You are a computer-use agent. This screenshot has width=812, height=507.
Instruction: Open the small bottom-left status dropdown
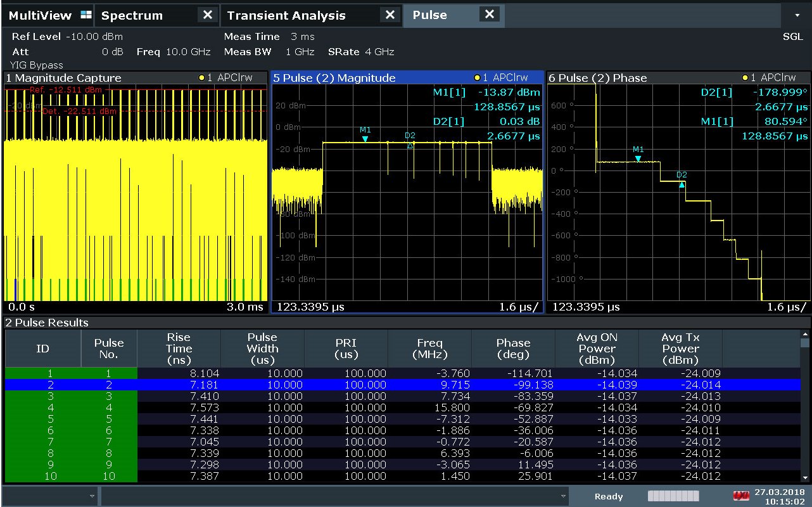(x=92, y=496)
